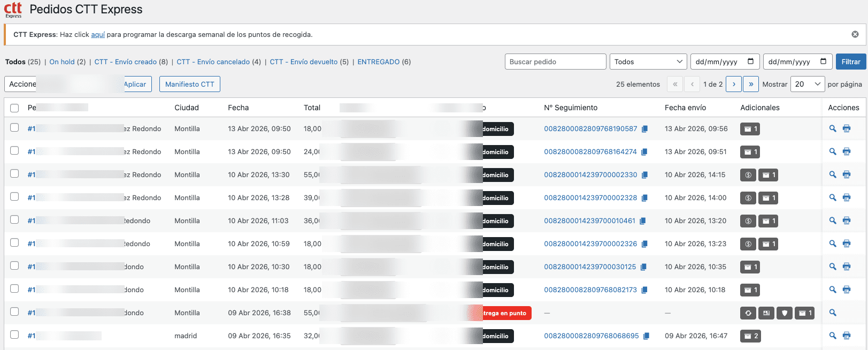Image resolution: width=868 pixels, height=350 pixels.
Task: Click cash-on-delivery icon for shipment 10 Abr 14:15
Action: click(748, 175)
